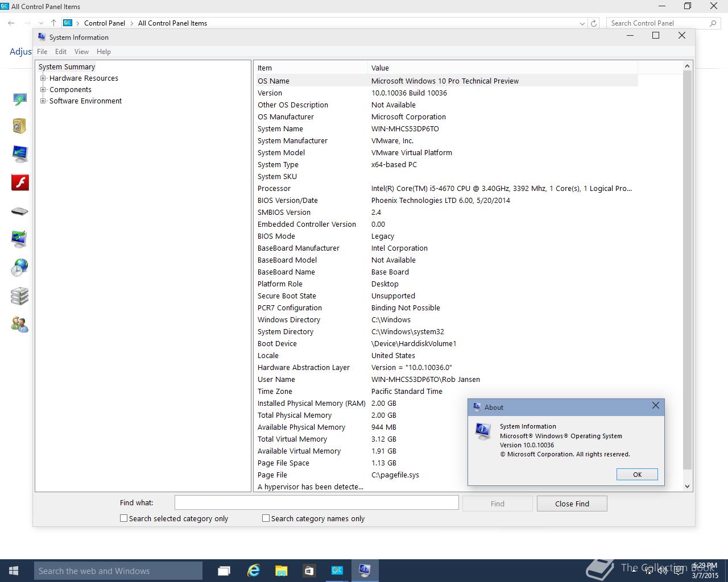728x582 pixels.
Task: Click the All Control Panel Items breadcrumb
Action: [x=172, y=23]
